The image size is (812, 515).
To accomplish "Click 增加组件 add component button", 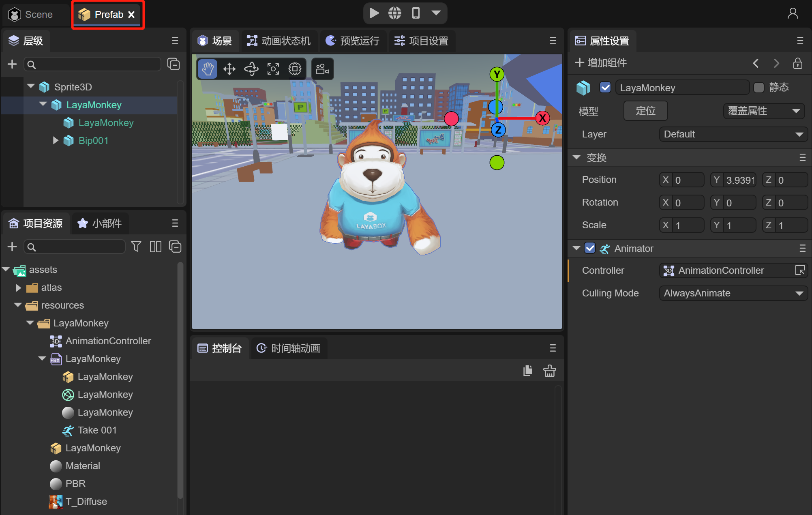I will [x=601, y=63].
